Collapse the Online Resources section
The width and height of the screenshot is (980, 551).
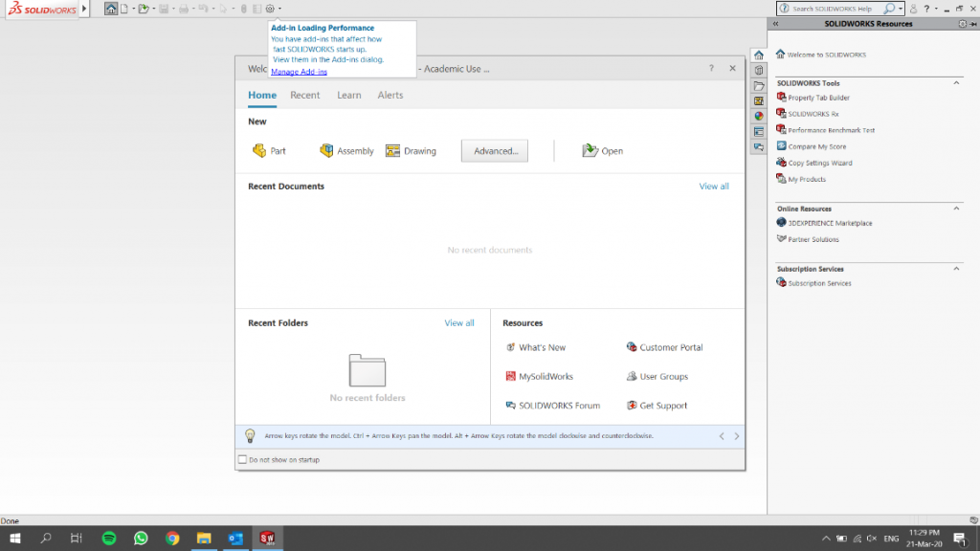(x=956, y=209)
